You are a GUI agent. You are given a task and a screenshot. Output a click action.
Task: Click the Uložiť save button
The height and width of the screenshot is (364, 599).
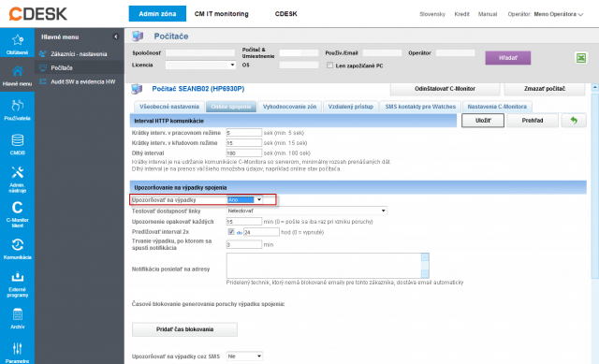483,121
